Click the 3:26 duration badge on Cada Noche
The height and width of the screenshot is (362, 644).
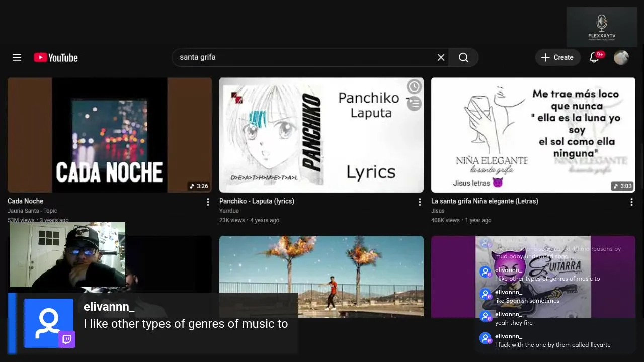tap(199, 186)
